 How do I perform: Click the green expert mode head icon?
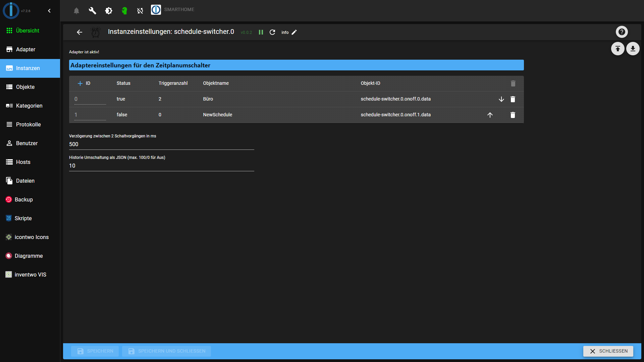pos(124,11)
